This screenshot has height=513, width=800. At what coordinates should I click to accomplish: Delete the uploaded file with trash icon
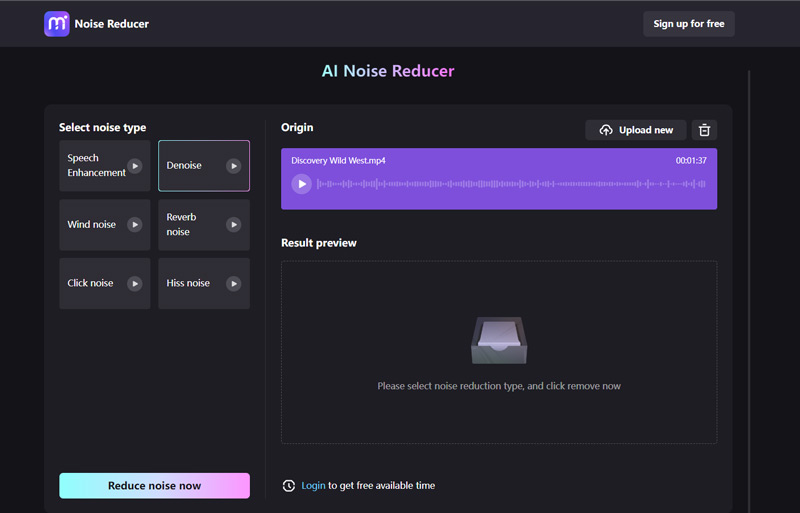click(x=704, y=130)
